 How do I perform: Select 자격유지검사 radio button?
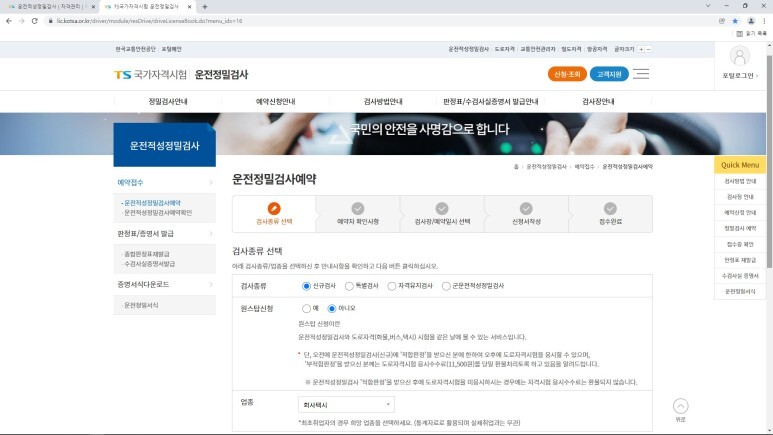pyautogui.click(x=391, y=286)
